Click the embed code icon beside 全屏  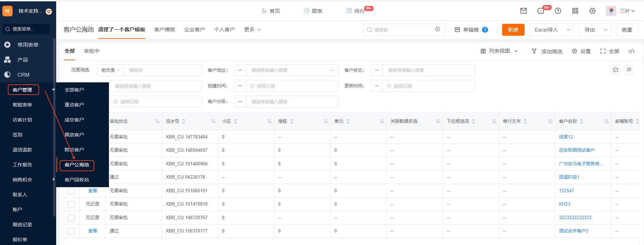click(631, 51)
